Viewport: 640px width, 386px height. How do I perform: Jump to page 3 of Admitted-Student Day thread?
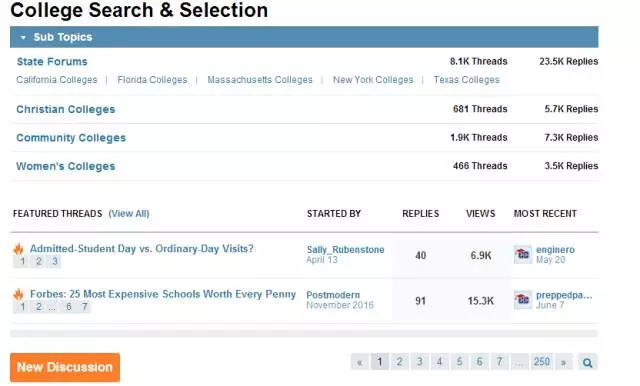click(55, 261)
